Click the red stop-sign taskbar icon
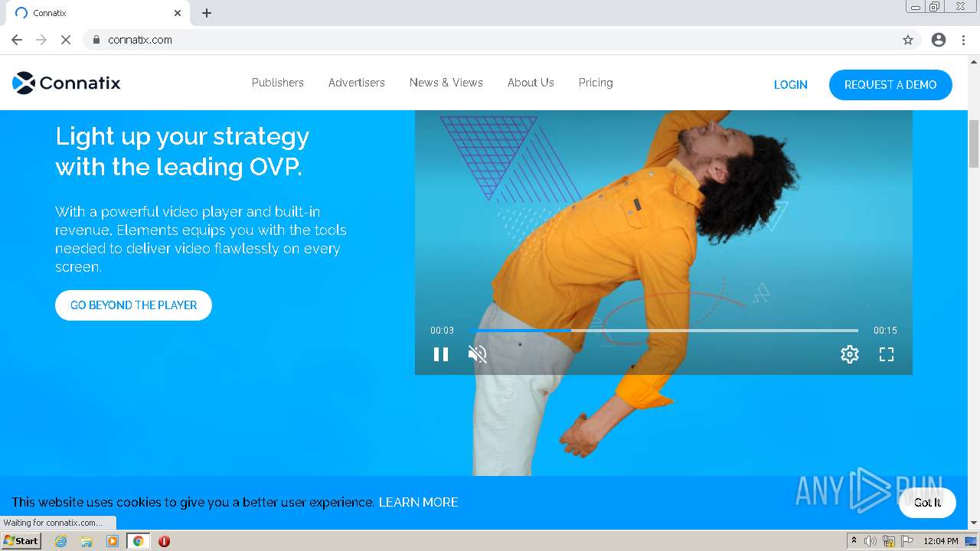 point(164,541)
